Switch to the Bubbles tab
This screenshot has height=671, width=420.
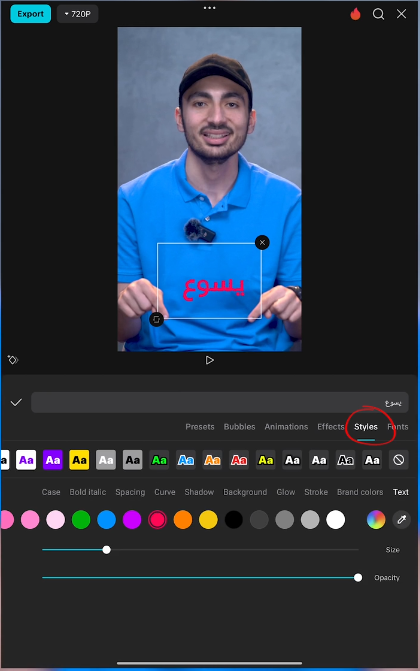point(239,427)
